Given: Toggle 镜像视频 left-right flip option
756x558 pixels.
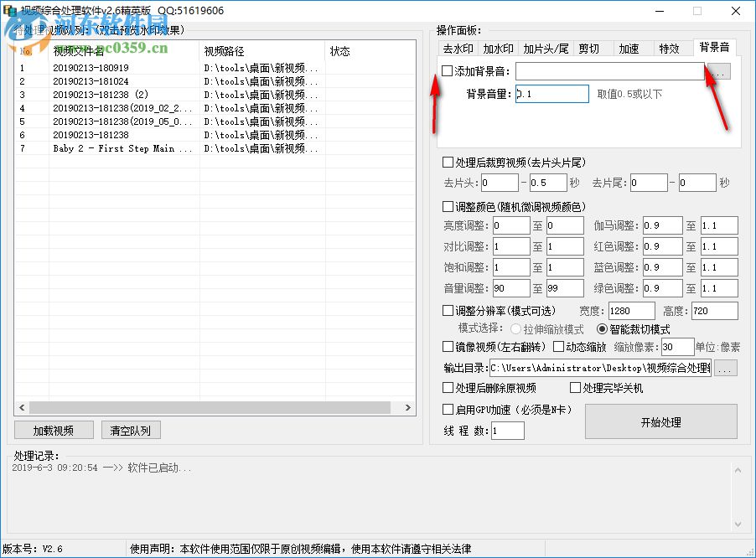Looking at the screenshot, I should click(x=448, y=347).
